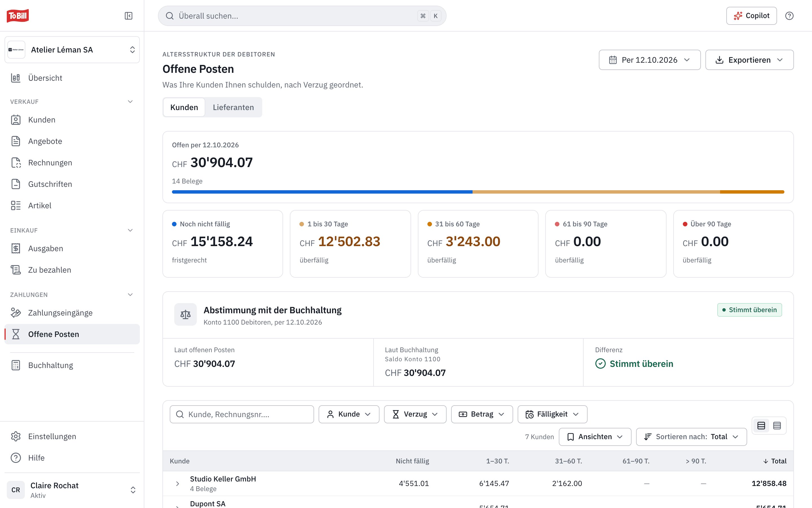812x508 pixels.
Task: Focus the Kunde, Rechnungsnr. search field
Action: 242,414
